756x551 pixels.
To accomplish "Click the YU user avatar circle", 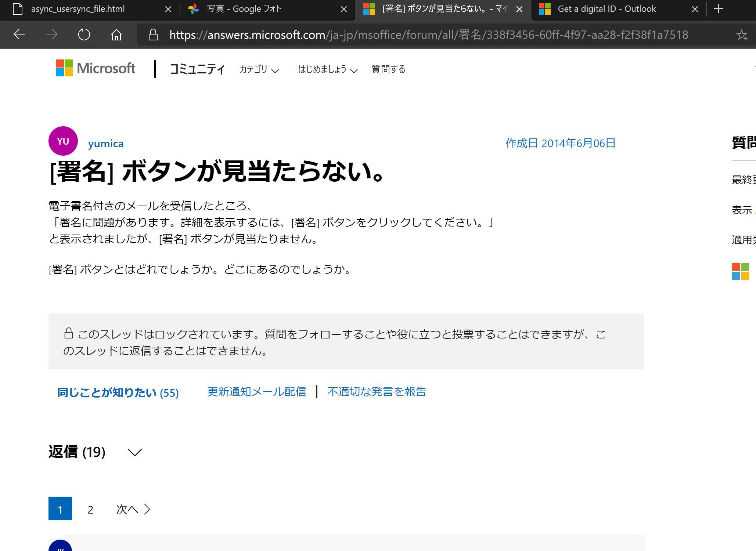I will click(63, 141).
